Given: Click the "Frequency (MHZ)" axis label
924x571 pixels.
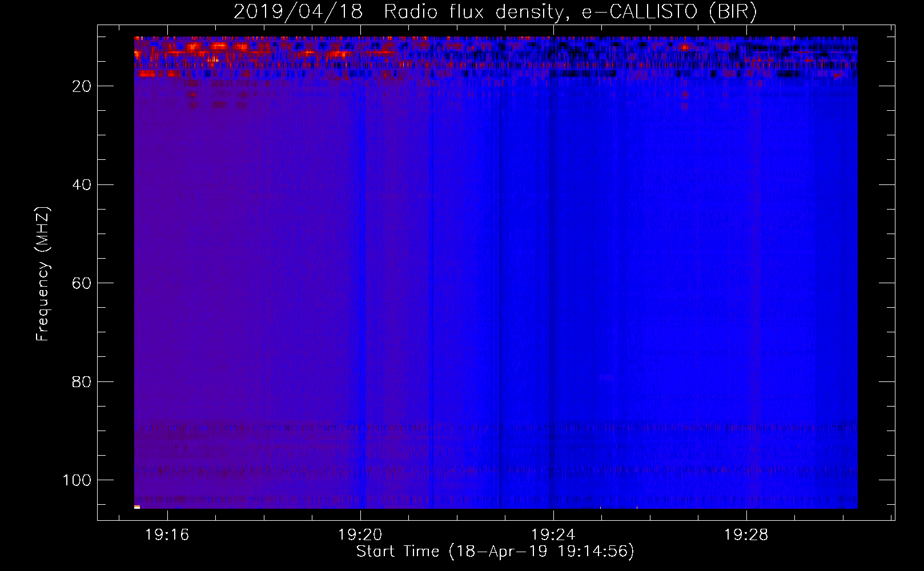Looking at the screenshot, I should (x=43, y=274).
